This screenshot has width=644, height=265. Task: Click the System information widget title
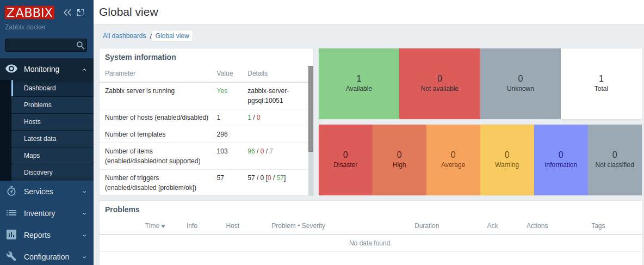pos(140,57)
